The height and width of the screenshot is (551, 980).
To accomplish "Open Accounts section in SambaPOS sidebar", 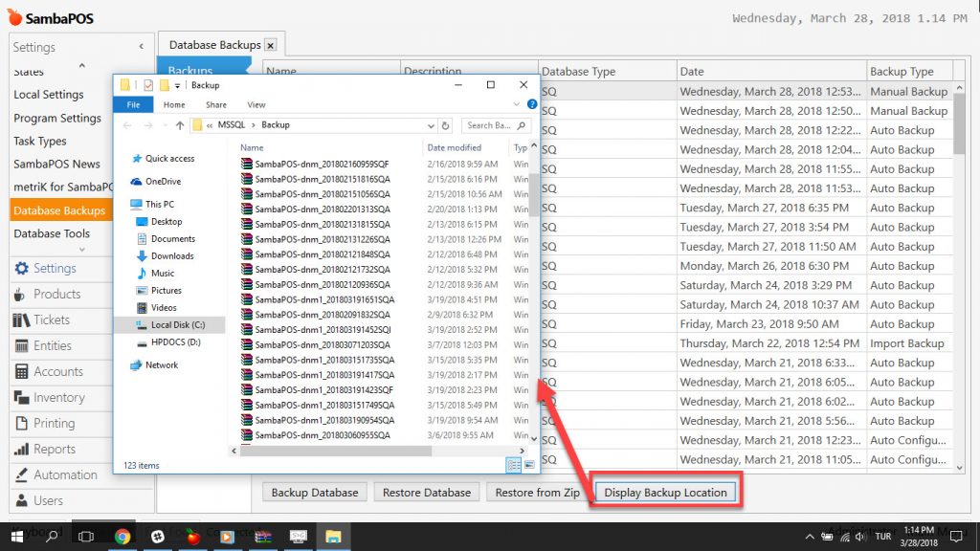I will [x=49, y=372].
